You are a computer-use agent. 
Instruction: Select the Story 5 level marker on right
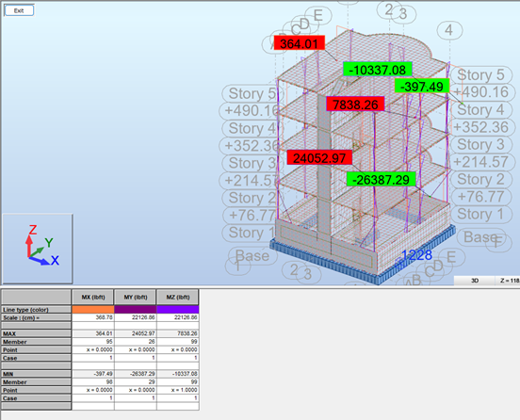pyautogui.click(x=480, y=74)
